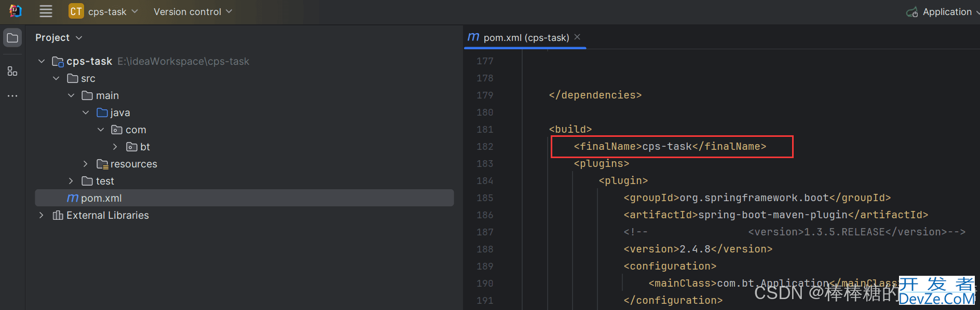Click the commented version 1.3.5.RELEASE line

pos(795,232)
